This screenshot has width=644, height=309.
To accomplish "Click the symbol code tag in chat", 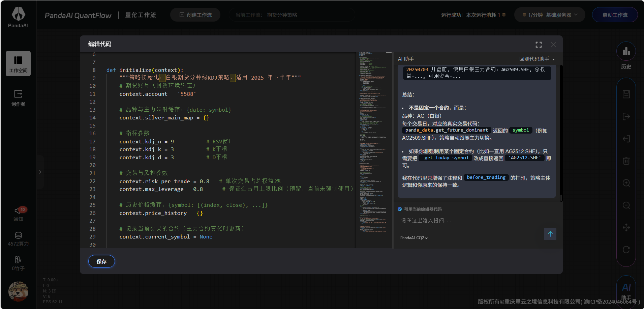I will coord(521,130).
